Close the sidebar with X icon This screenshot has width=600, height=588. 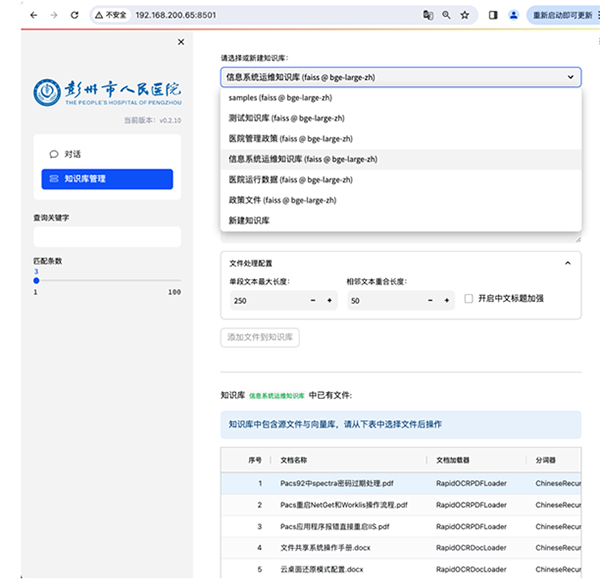[x=181, y=42]
